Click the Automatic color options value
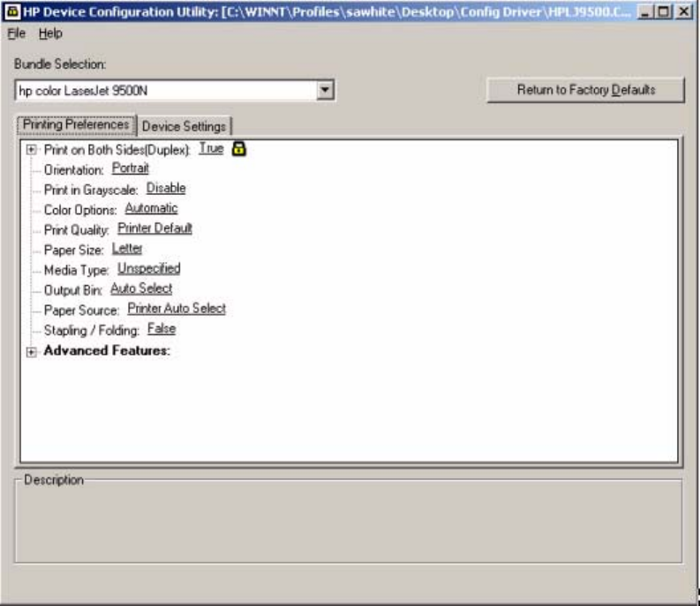Image resolution: width=700 pixels, height=606 pixels. (x=151, y=208)
